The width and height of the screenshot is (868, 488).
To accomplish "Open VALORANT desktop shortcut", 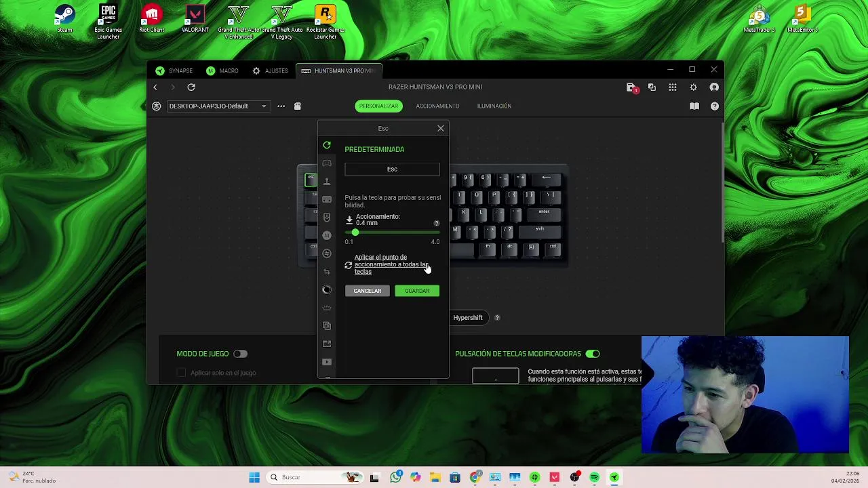I will point(195,19).
